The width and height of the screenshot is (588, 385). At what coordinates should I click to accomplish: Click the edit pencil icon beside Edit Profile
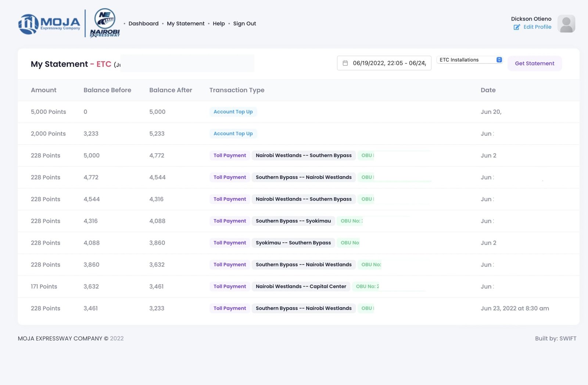tap(517, 27)
